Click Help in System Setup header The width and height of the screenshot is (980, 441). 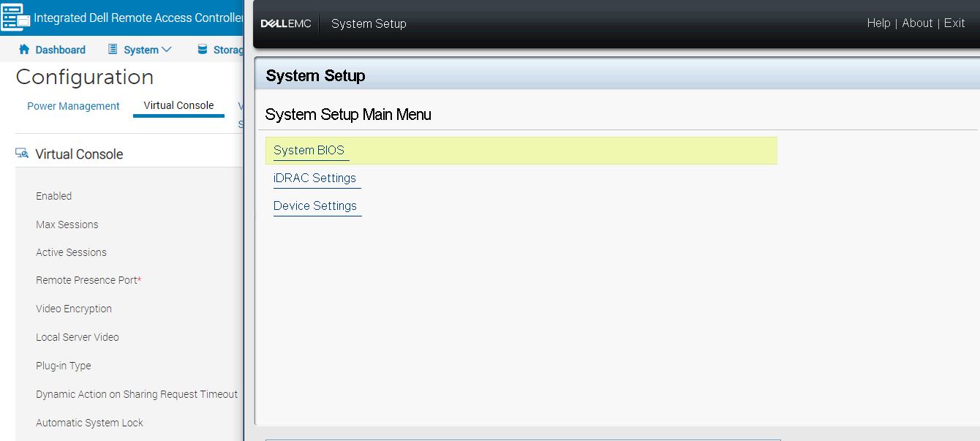click(x=878, y=23)
